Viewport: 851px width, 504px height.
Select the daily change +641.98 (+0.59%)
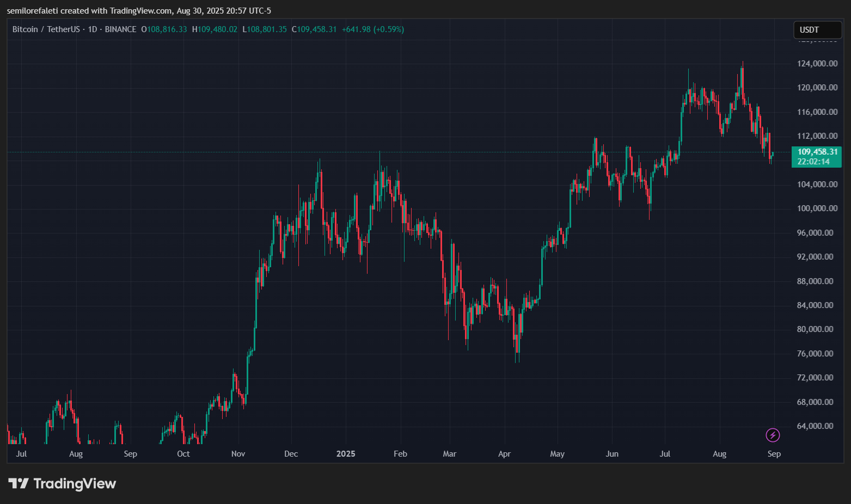[374, 29]
